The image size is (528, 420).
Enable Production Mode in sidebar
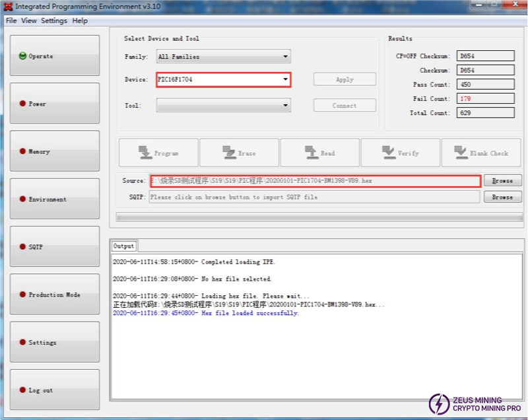55,295
